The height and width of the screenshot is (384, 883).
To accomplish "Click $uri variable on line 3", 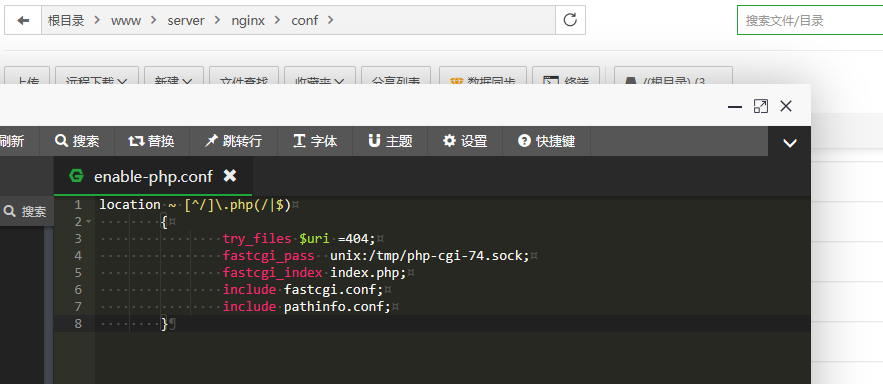I will [314, 239].
